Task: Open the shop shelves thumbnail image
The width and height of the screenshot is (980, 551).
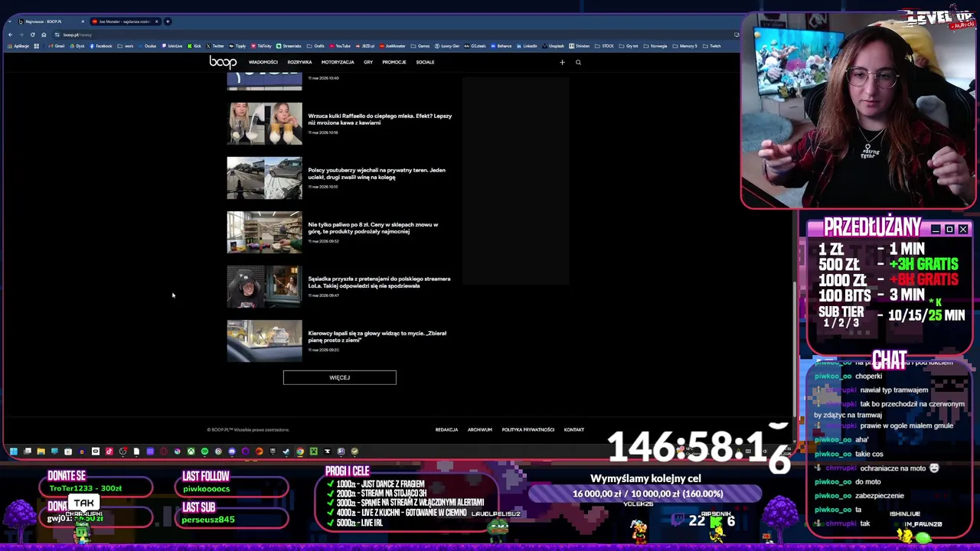Action: coord(264,232)
